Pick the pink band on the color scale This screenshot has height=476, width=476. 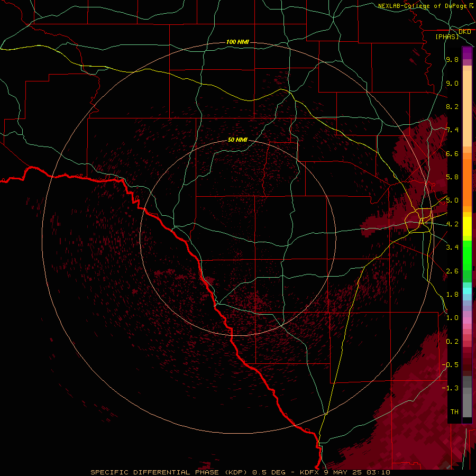click(467, 321)
